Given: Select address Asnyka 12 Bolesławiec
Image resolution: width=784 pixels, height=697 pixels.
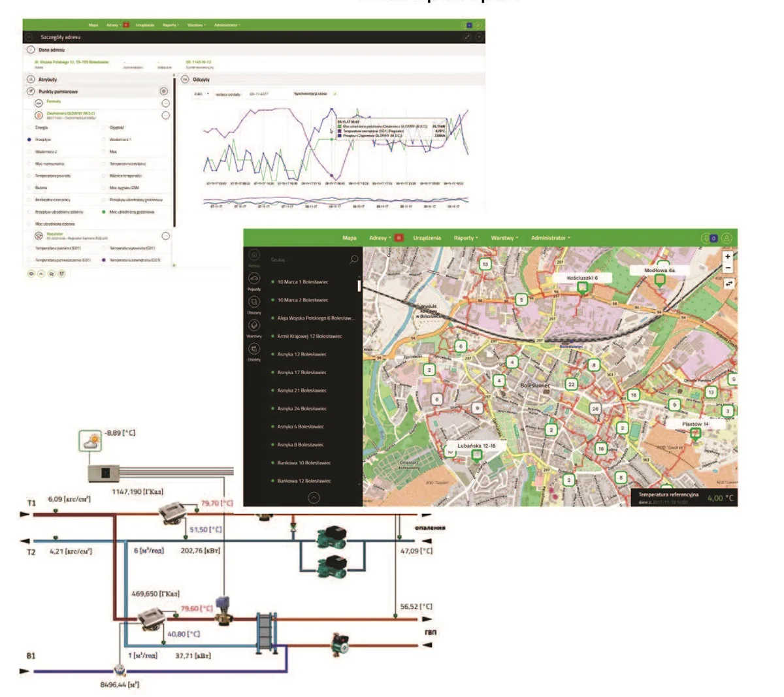Looking at the screenshot, I should pos(301,355).
